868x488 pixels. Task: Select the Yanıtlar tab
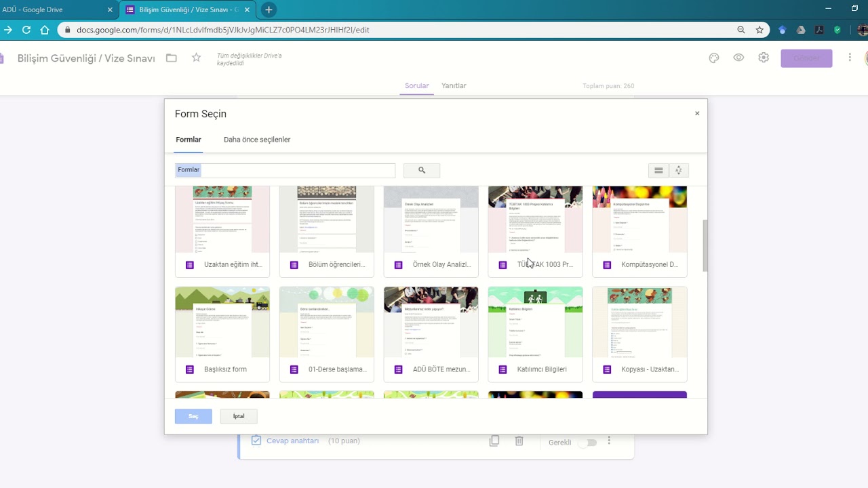coord(454,86)
